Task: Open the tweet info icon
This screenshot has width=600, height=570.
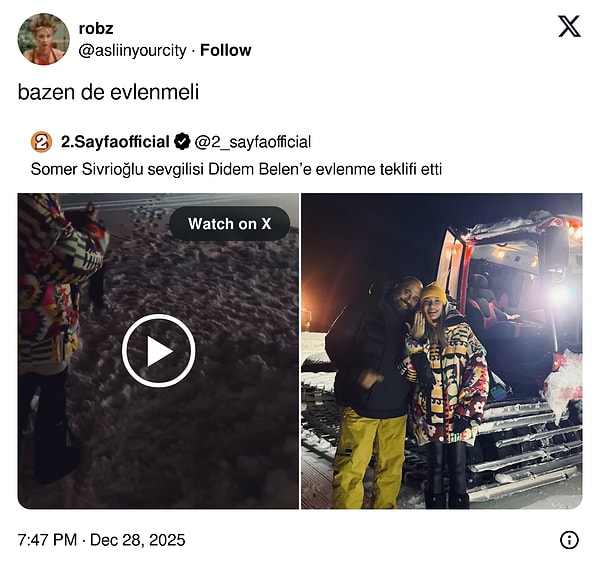Action: 569,540
